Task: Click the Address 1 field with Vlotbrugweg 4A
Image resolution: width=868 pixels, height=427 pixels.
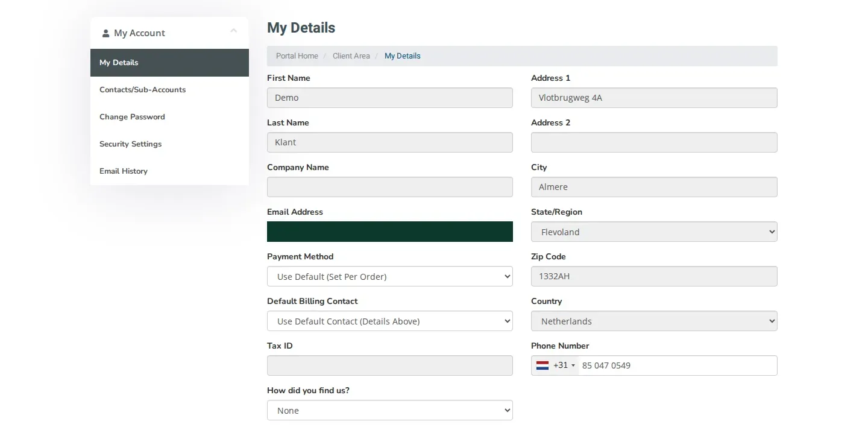Action: [x=654, y=98]
